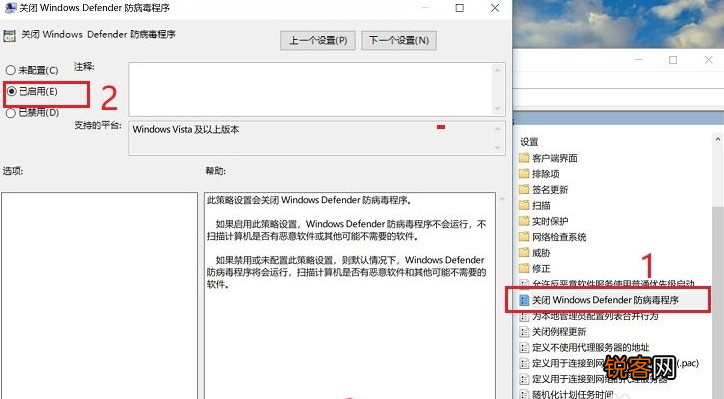
Task: Select the 定义不使用代理服务器的地址 setting text
Action: tap(591, 347)
